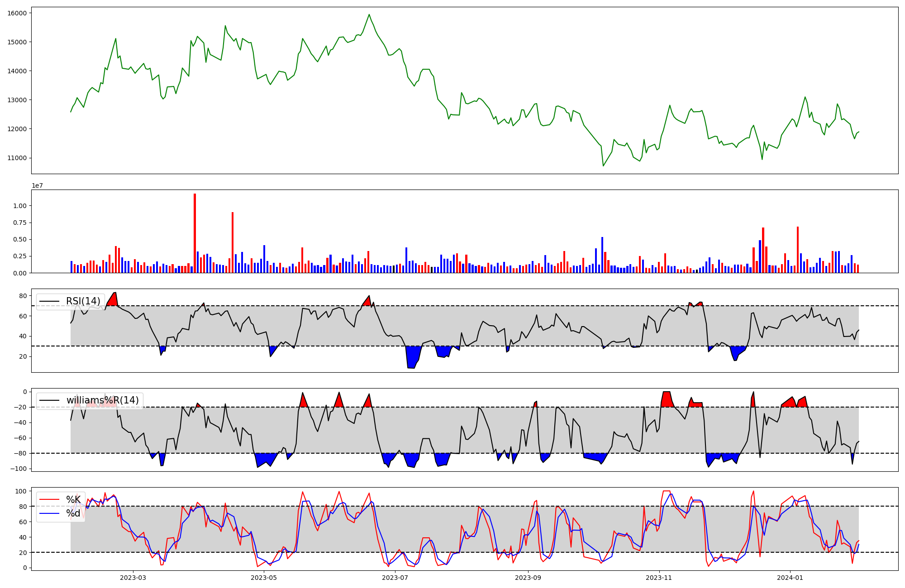905x588 pixels.
Task: Click the williams%R(14) legend label
Action: 102,400
